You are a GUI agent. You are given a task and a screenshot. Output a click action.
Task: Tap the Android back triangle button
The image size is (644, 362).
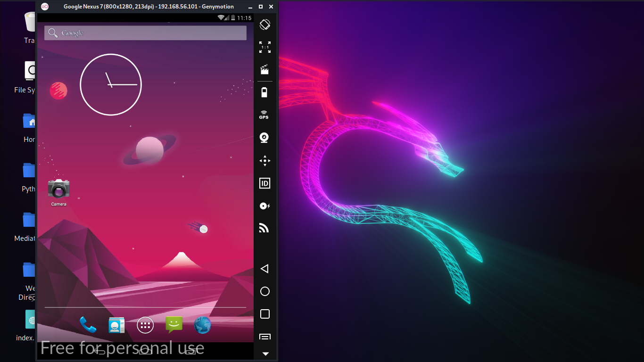pos(264,269)
